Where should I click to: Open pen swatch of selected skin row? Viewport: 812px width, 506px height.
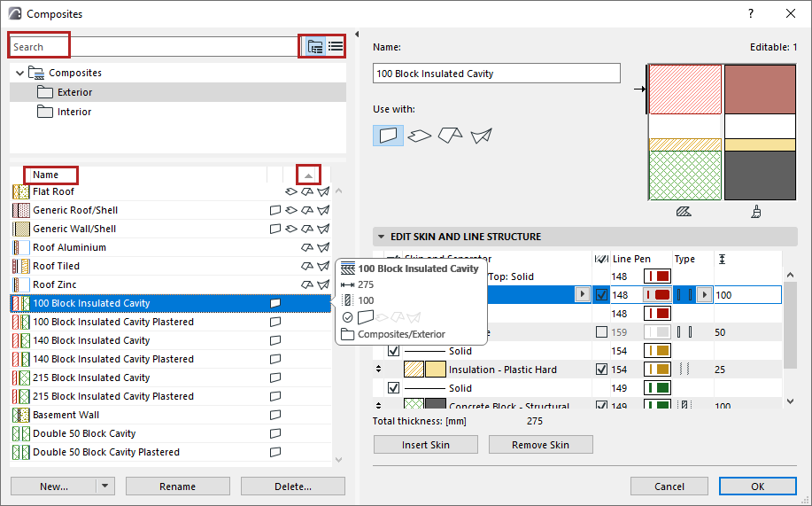[x=657, y=295]
